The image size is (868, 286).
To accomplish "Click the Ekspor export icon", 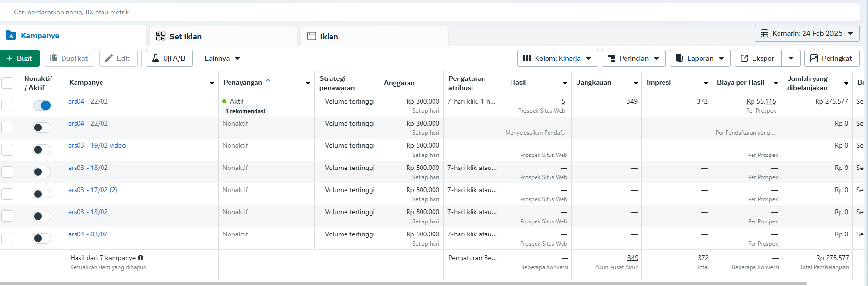I will 744,58.
